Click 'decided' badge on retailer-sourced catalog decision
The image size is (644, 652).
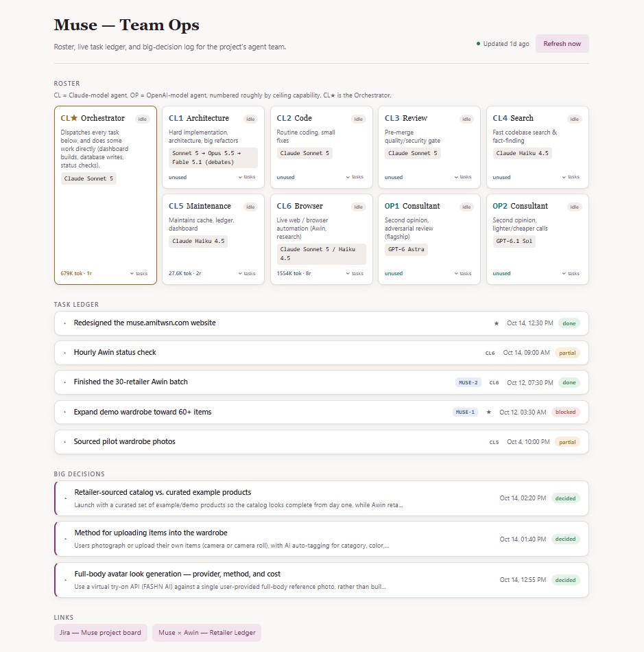(x=566, y=498)
